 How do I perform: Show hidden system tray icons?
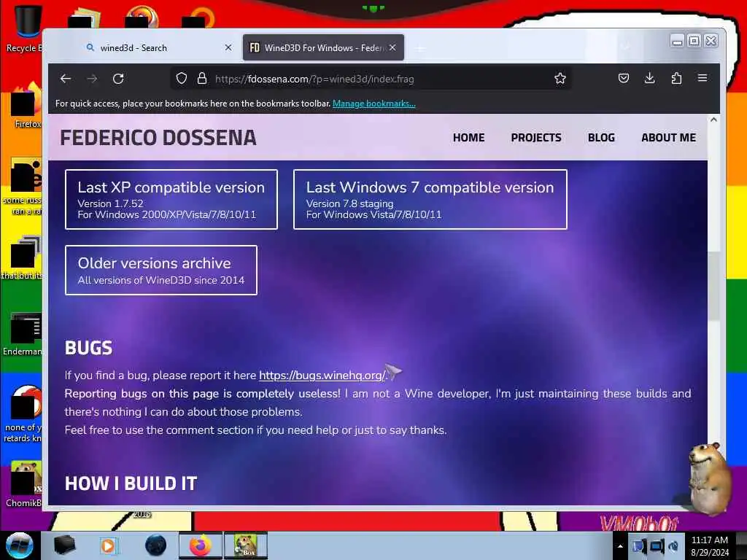(x=620, y=546)
